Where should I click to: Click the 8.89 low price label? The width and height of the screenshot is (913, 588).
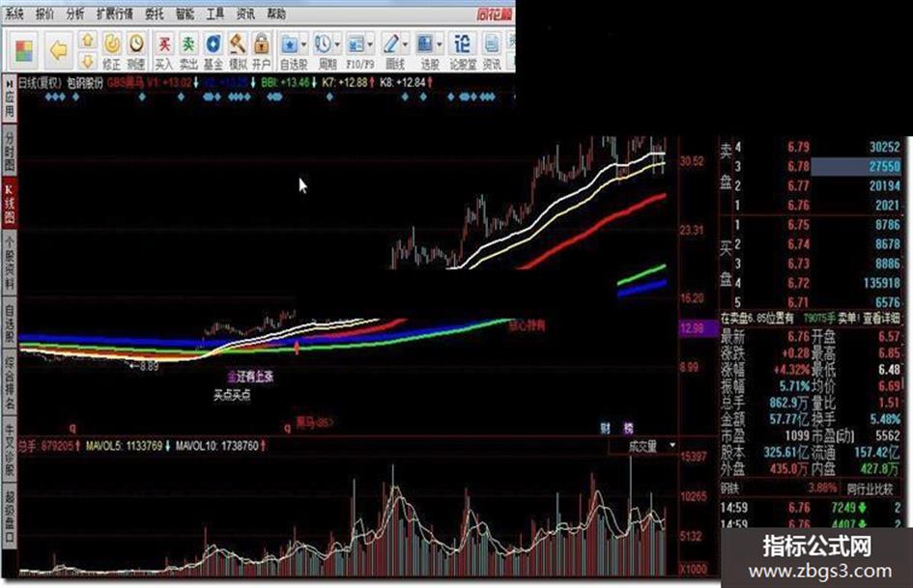[x=149, y=367]
